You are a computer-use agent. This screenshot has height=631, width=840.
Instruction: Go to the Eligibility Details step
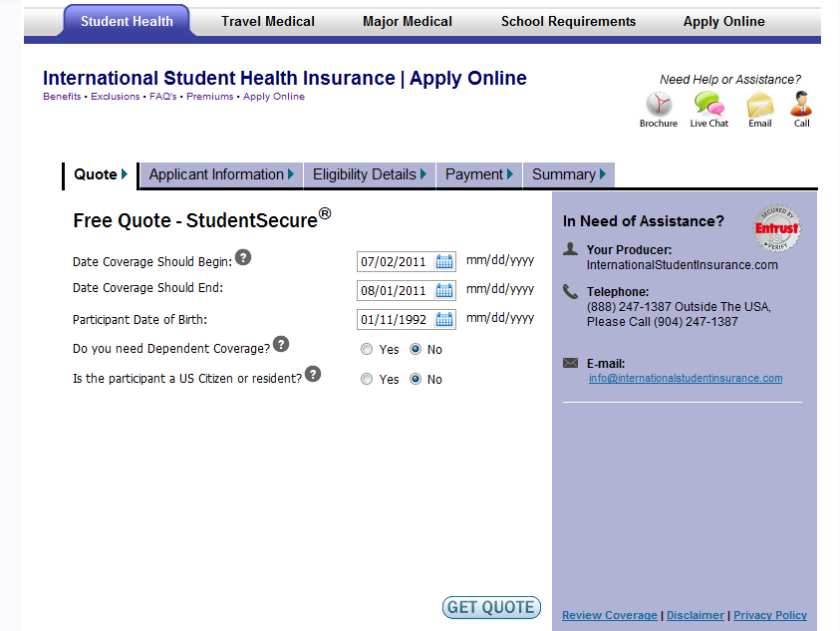click(370, 174)
